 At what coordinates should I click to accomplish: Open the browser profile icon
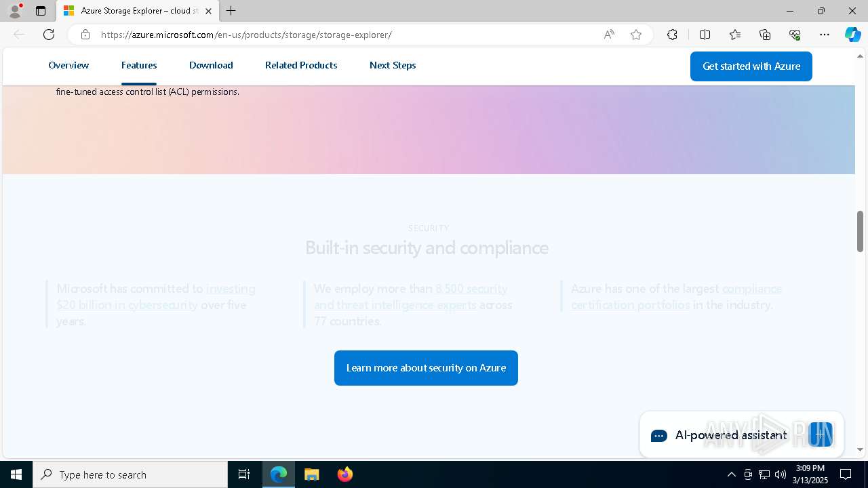pyautogui.click(x=15, y=11)
